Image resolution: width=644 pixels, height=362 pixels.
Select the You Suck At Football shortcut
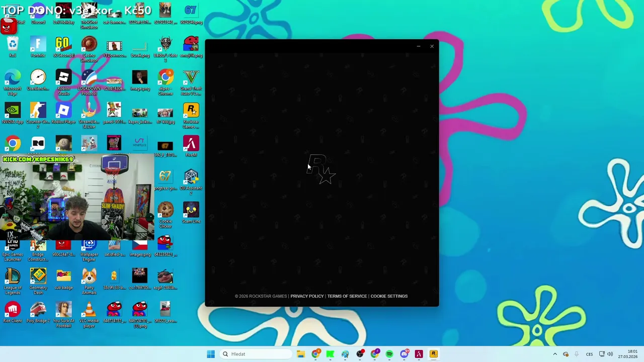pyautogui.click(x=63, y=315)
